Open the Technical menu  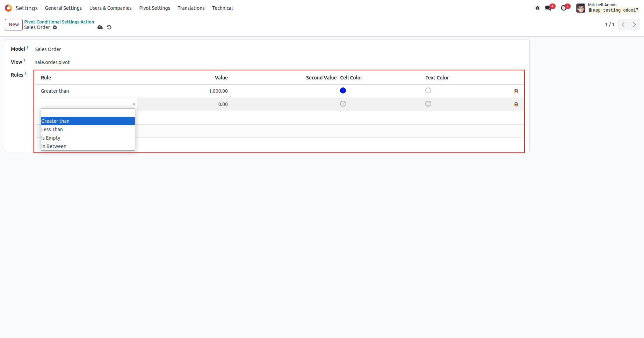pos(222,8)
